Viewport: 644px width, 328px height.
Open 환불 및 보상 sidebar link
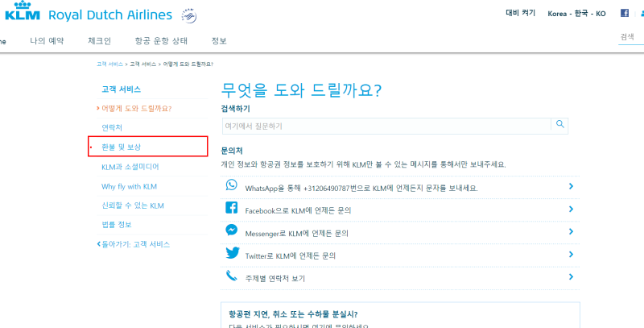[x=122, y=147]
